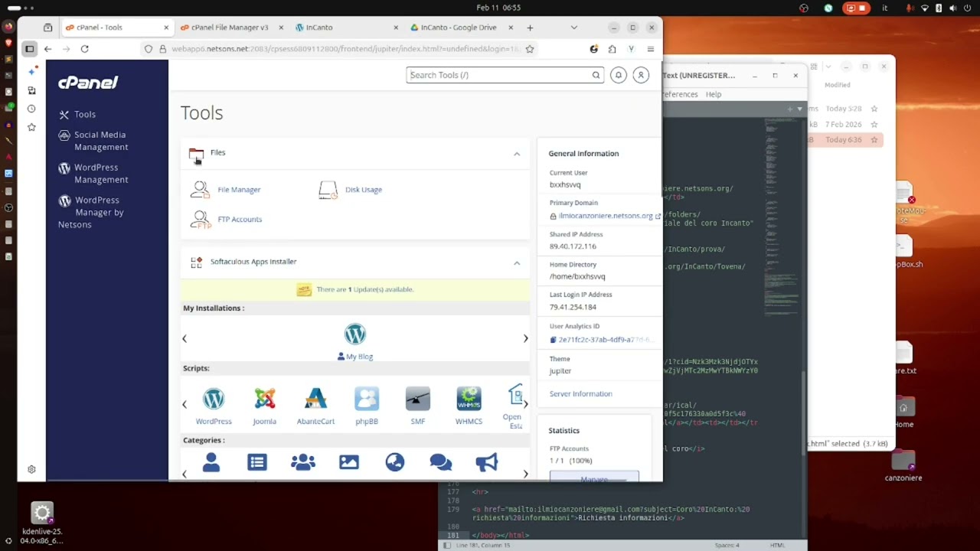Click the chat bubbles category icon

441,462
